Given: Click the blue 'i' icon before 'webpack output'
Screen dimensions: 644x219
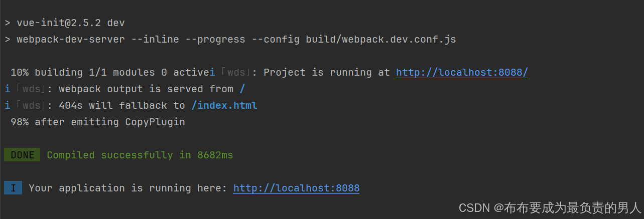Looking at the screenshot, I should 8,89.
